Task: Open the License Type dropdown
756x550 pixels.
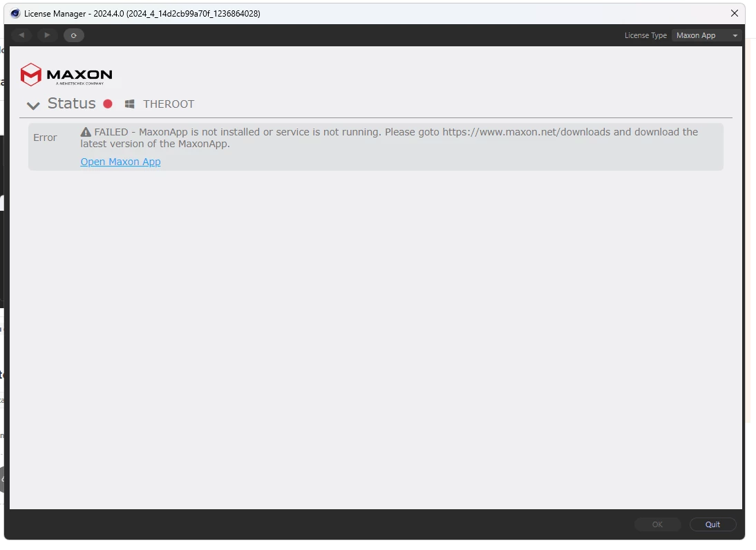Action: pyautogui.click(x=706, y=35)
